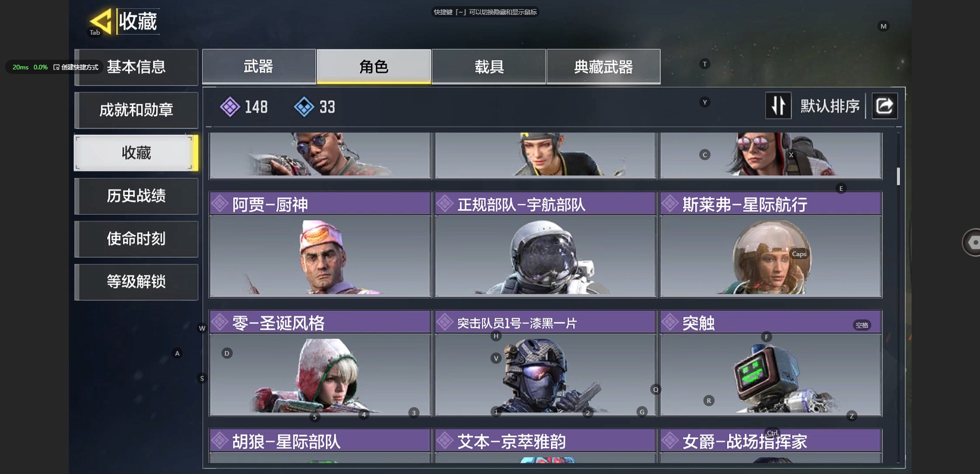
Task: Open the 默认排序 sort dropdown
Action: click(830, 106)
